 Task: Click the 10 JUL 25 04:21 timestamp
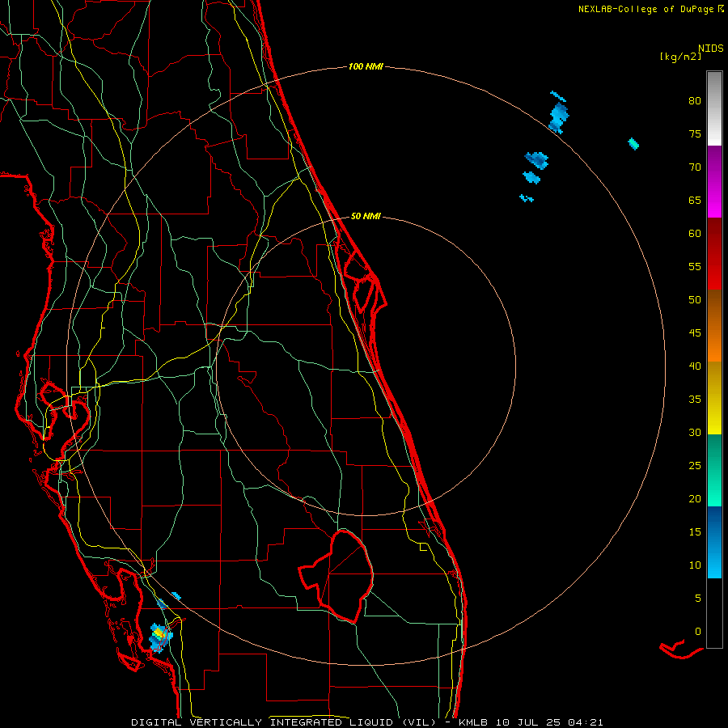pyautogui.click(x=549, y=722)
